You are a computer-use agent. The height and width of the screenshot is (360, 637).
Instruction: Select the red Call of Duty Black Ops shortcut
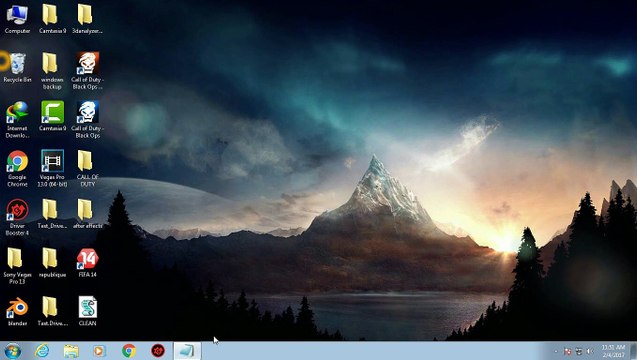(87, 71)
